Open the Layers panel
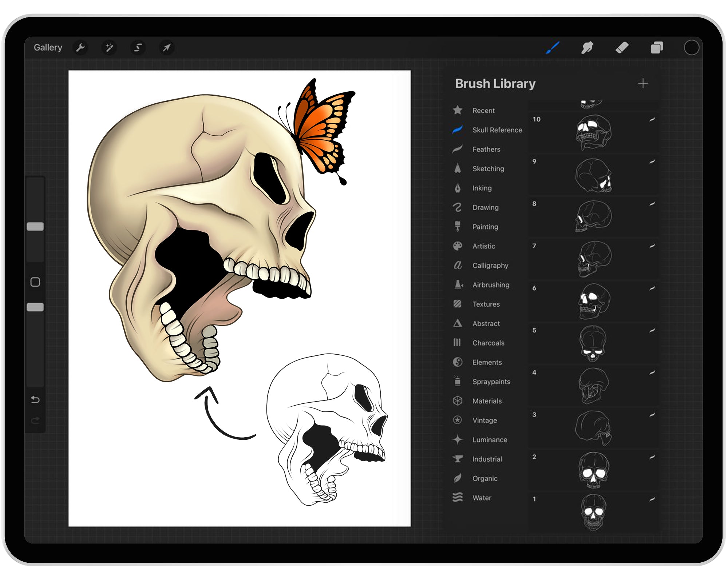728x578 pixels. click(657, 47)
